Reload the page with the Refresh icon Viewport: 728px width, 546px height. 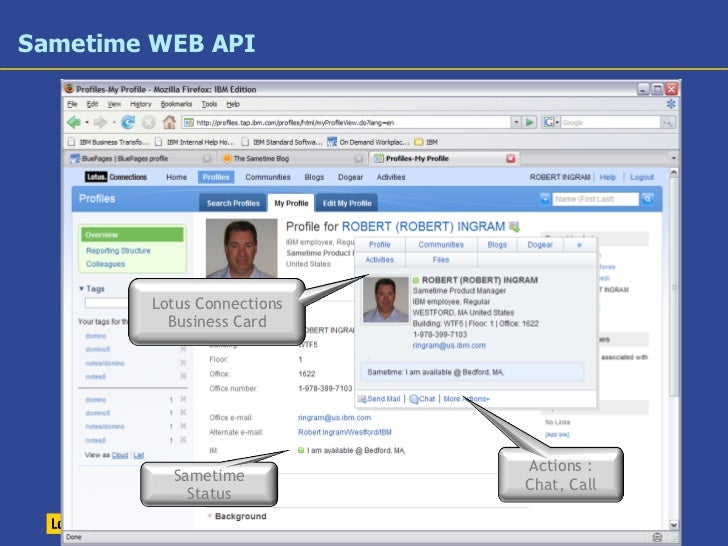(x=128, y=123)
